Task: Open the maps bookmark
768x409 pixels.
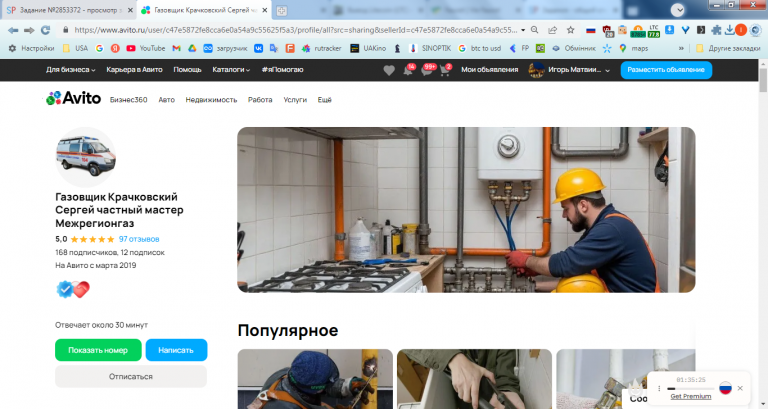Action: coord(634,48)
